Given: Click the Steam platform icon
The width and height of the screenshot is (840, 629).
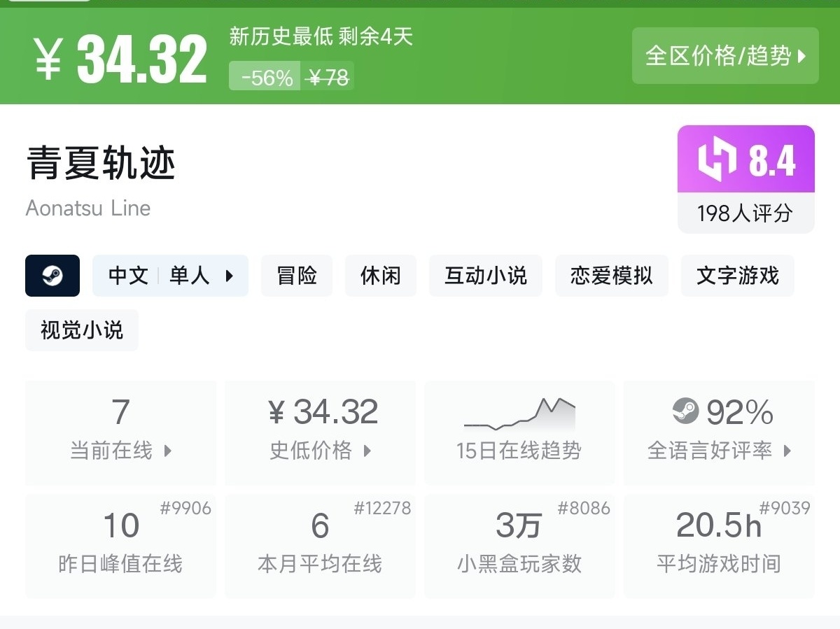Looking at the screenshot, I should point(52,276).
